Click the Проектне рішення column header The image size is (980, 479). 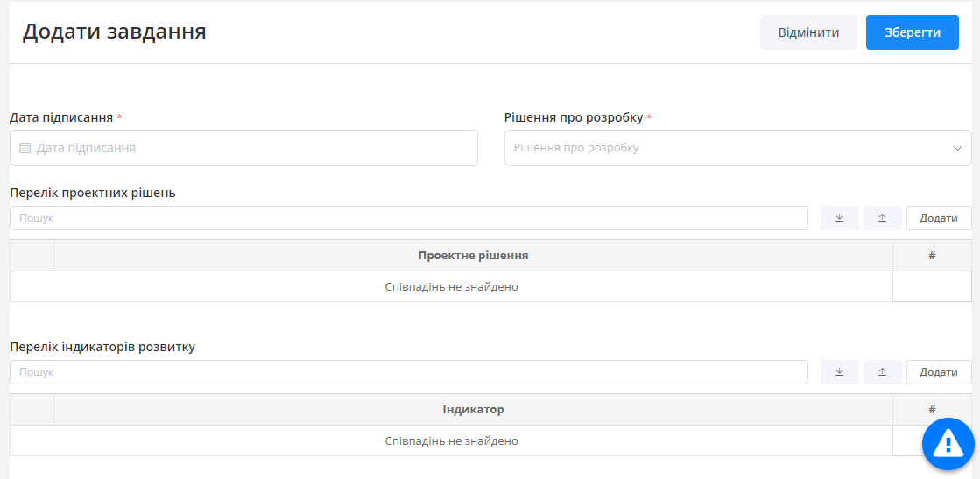(473, 256)
